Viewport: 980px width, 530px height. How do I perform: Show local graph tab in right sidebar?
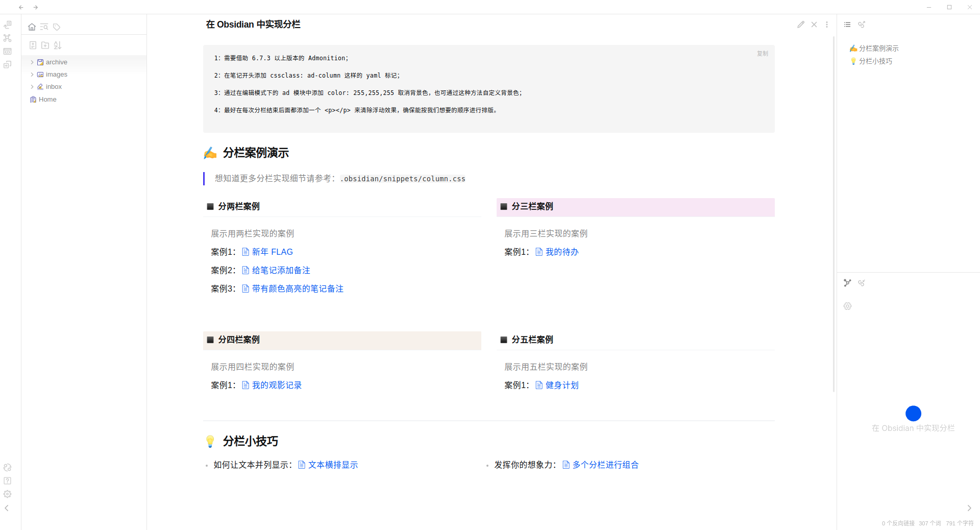click(847, 283)
